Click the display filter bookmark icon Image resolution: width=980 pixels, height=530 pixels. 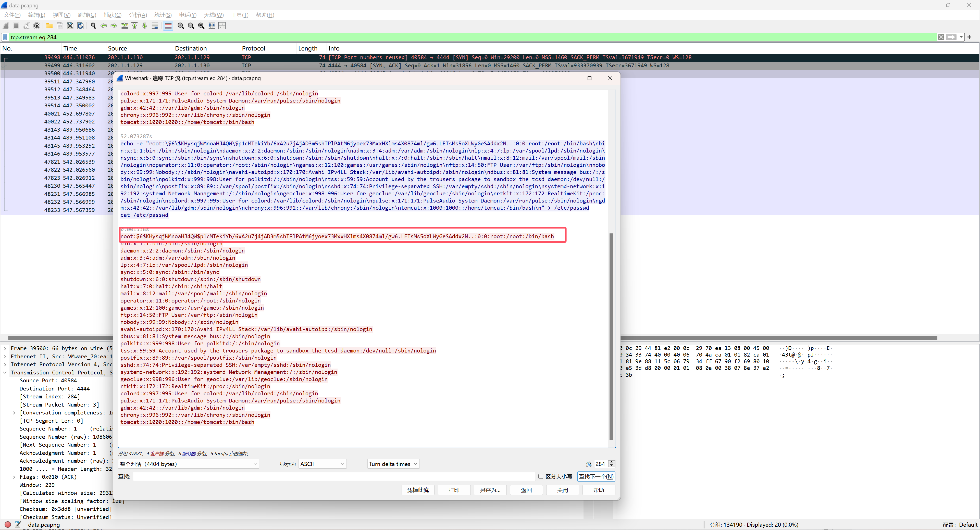coord(5,37)
